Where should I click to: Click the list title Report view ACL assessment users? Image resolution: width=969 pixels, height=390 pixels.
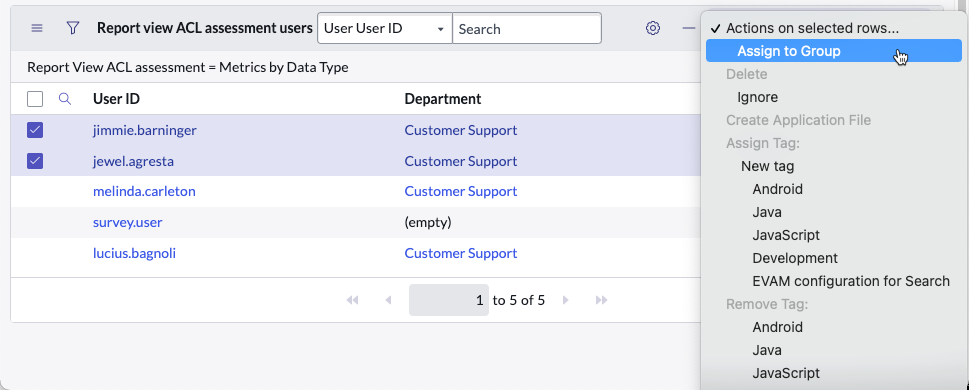(205, 28)
